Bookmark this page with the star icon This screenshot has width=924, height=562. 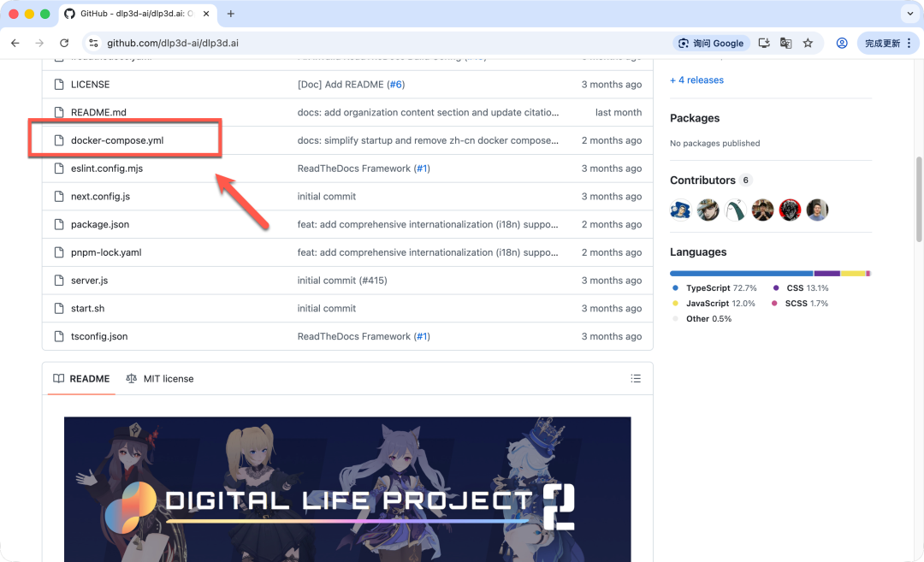pos(808,43)
